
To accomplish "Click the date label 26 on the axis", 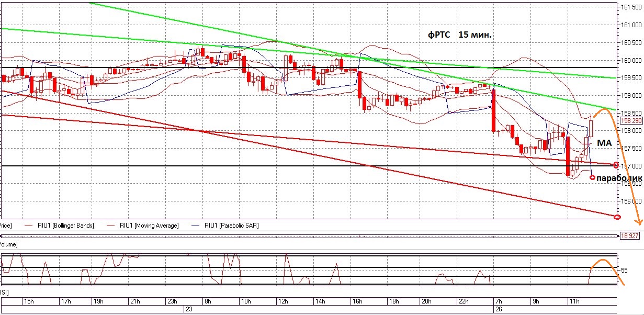I will point(499,309).
